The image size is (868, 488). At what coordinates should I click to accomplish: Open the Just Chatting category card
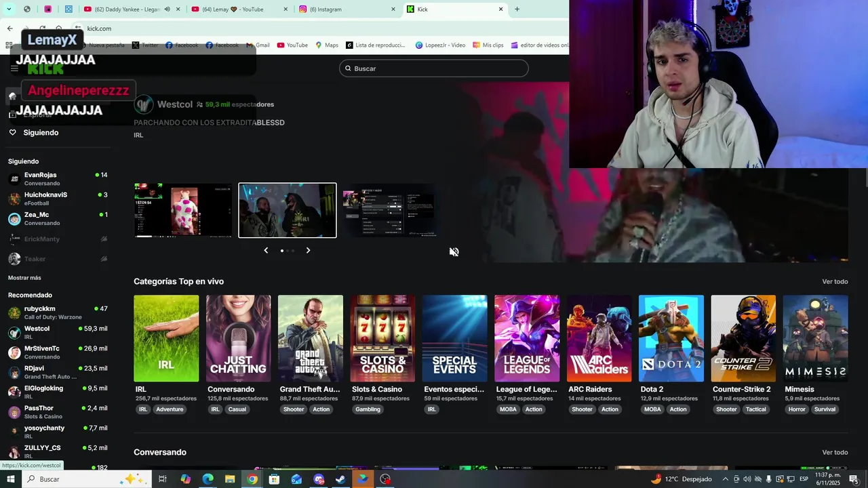pos(238,338)
